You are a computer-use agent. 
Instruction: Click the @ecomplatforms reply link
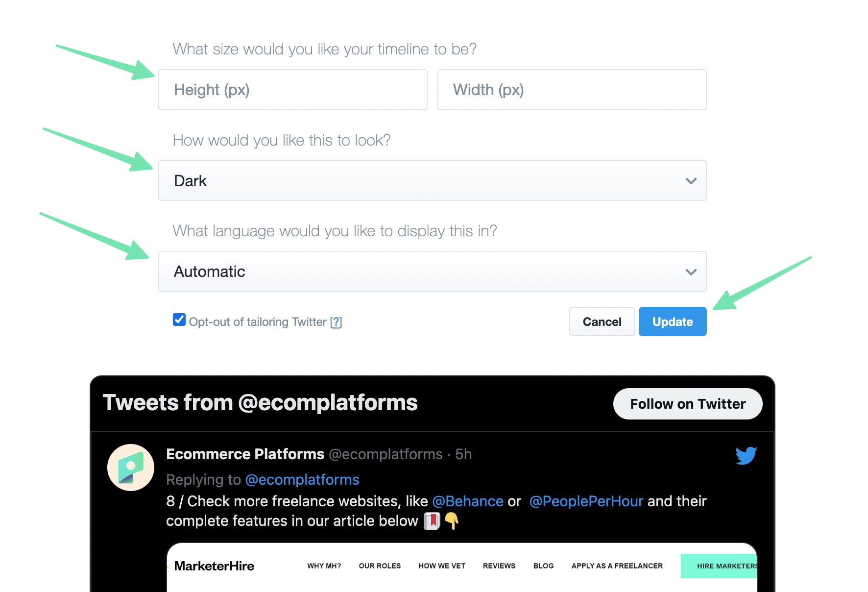[302, 480]
